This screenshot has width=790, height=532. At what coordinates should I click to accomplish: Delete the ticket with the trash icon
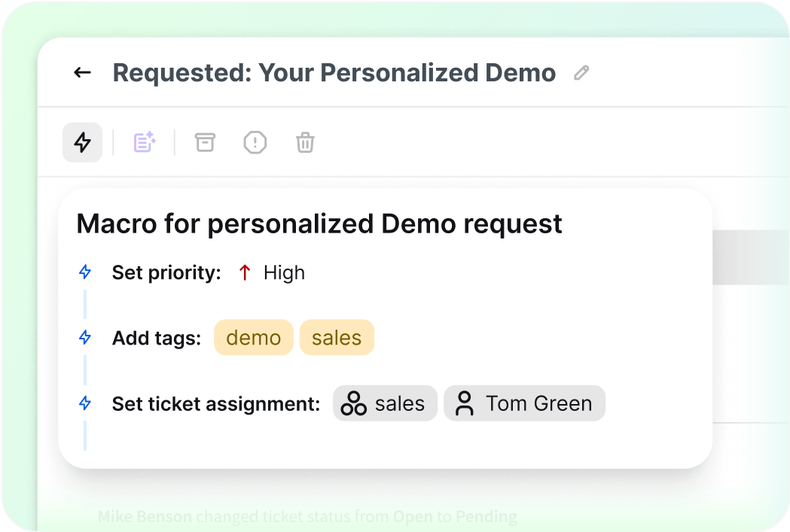(304, 142)
